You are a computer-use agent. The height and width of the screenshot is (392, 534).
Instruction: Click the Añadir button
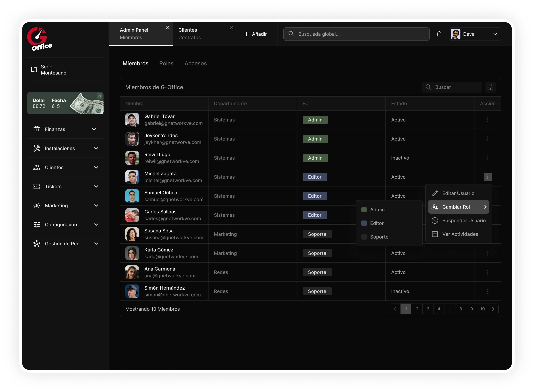pyautogui.click(x=255, y=34)
